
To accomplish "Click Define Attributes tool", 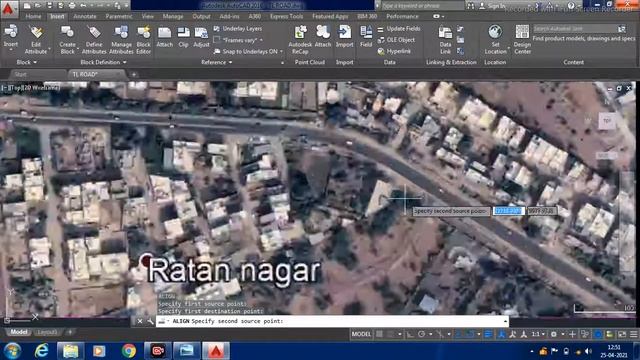I will [94, 40].
